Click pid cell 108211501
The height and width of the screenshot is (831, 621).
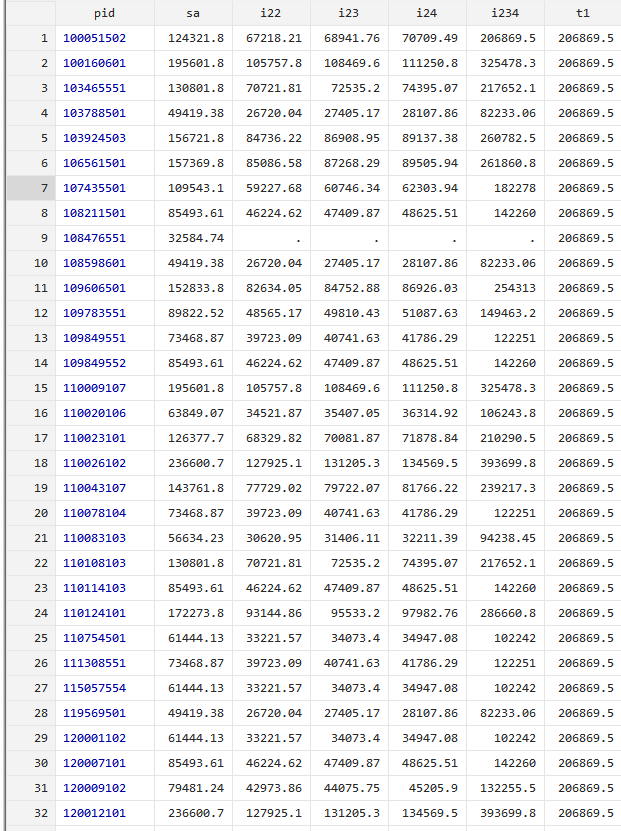coord(104,213)
